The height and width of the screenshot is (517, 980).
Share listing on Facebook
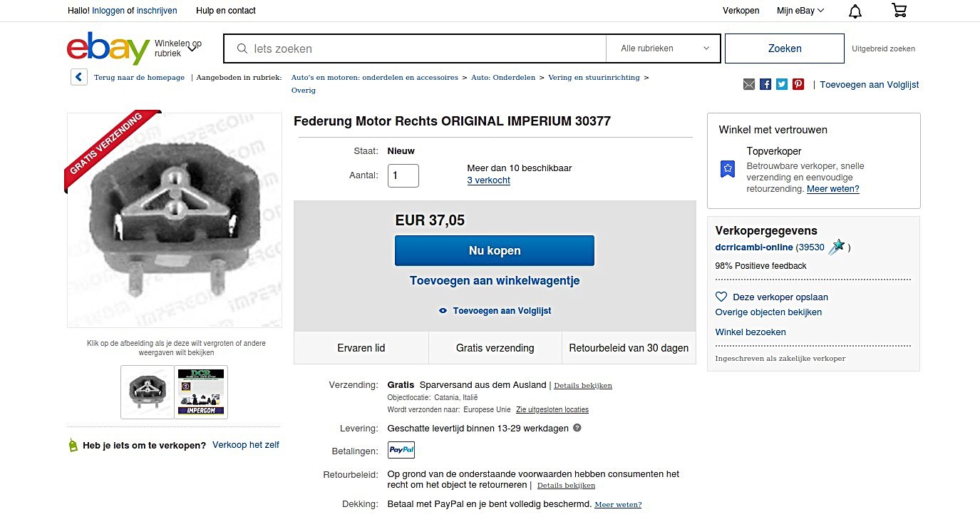point(765,84)
